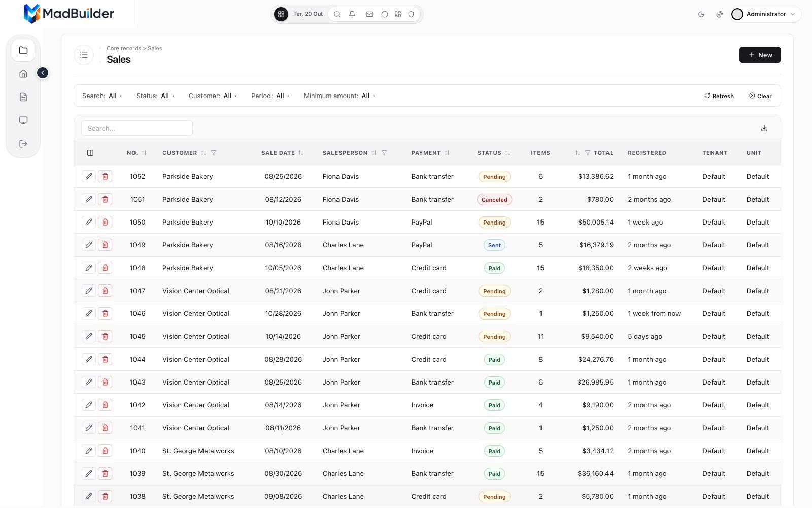Open notifications bell icon

[x=352, y=14]
